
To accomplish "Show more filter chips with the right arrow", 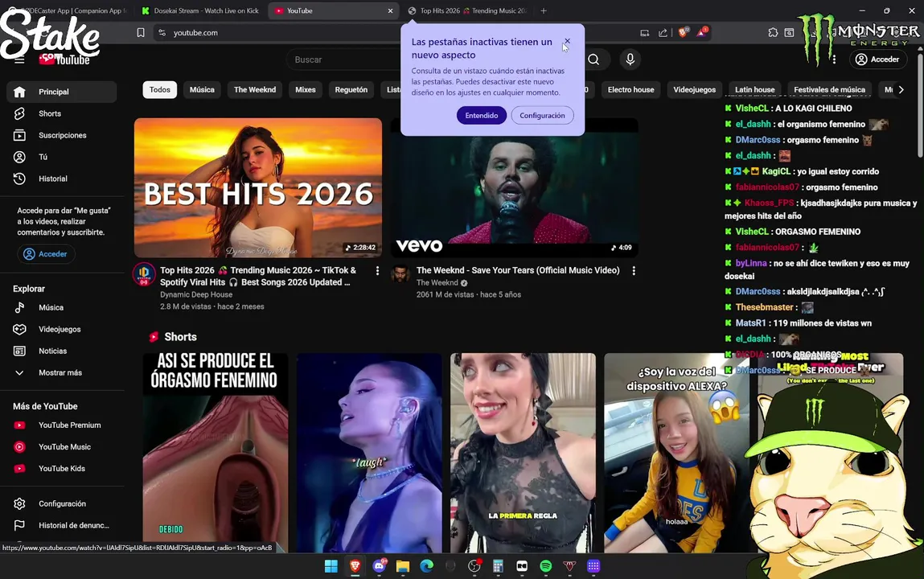I will [901, 89].
